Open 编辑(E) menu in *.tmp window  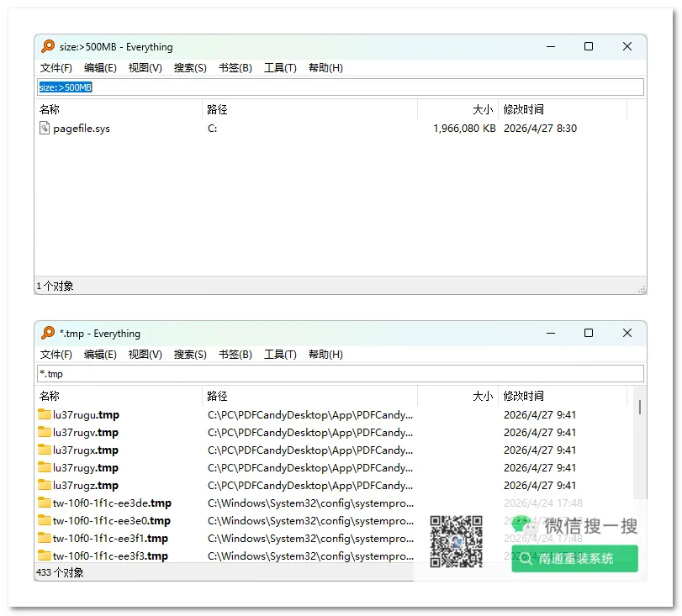click(100, 355)
